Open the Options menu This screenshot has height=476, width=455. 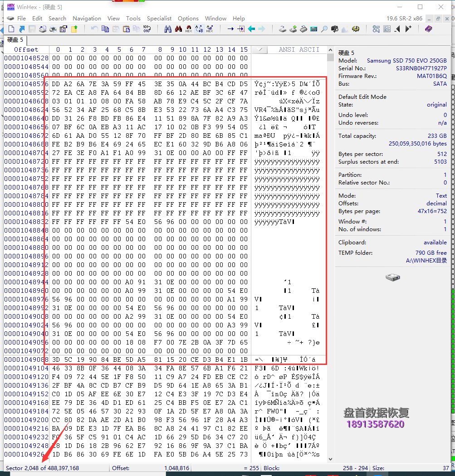(x=188, y=19)
